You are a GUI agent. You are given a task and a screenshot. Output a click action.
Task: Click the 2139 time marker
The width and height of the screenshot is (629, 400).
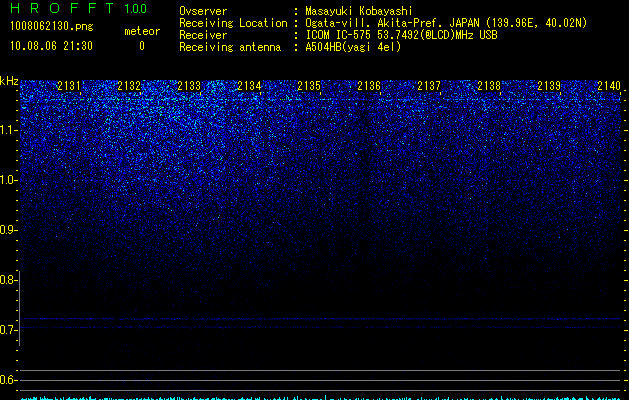point(549,86)
